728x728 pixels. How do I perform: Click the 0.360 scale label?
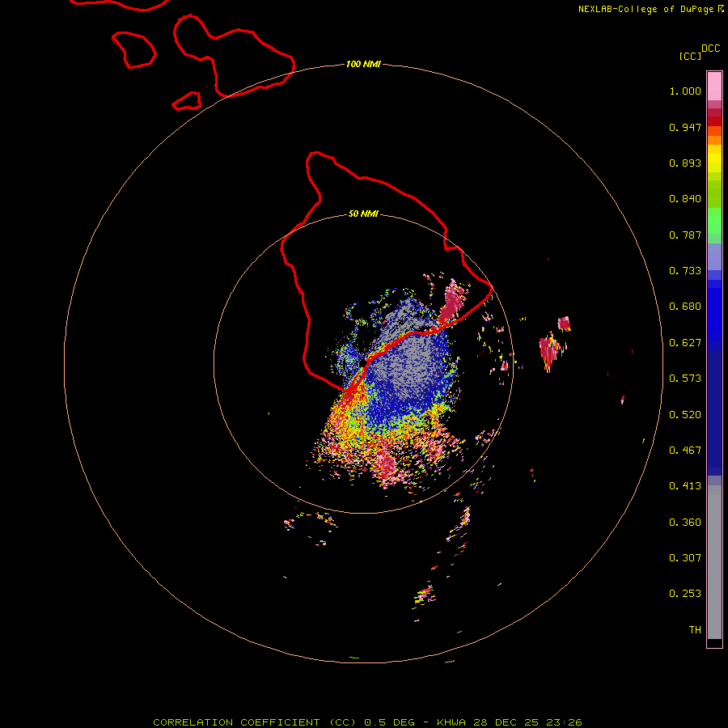click(x=685, y=523)
